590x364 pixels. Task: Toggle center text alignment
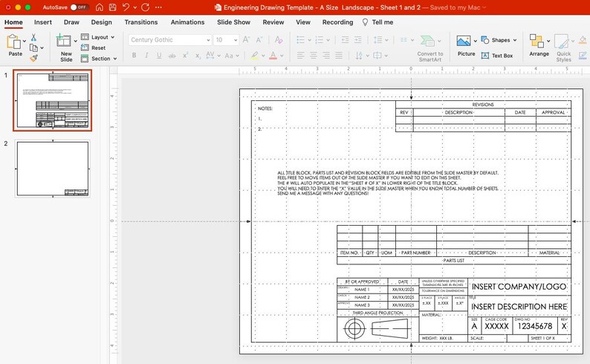[314, 55]
